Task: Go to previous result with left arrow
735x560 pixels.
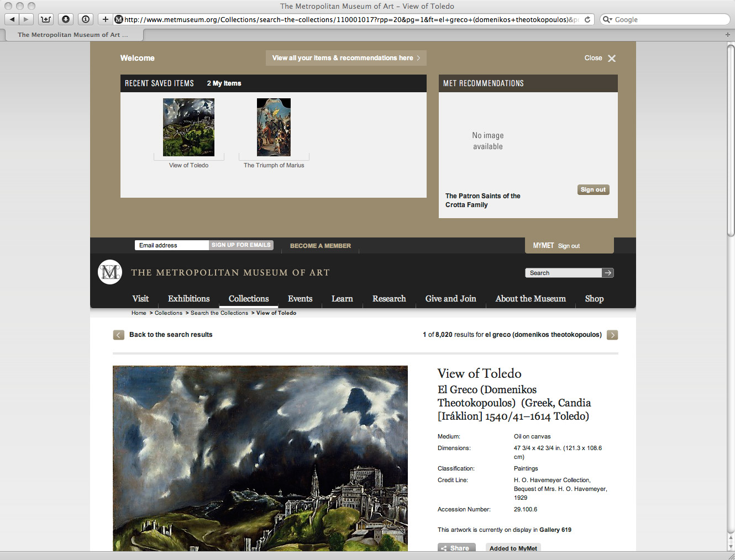Action: pos(119,335)
